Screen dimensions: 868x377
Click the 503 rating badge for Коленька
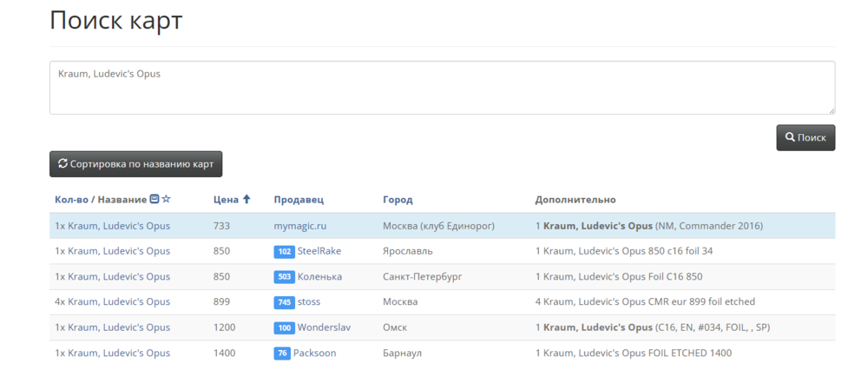coord(284,277)
